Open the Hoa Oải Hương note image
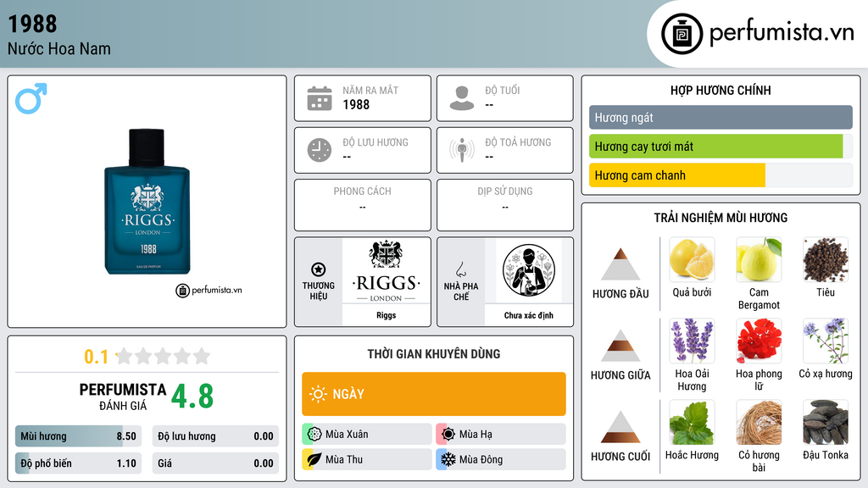868x488 pixels. (692, 341)
